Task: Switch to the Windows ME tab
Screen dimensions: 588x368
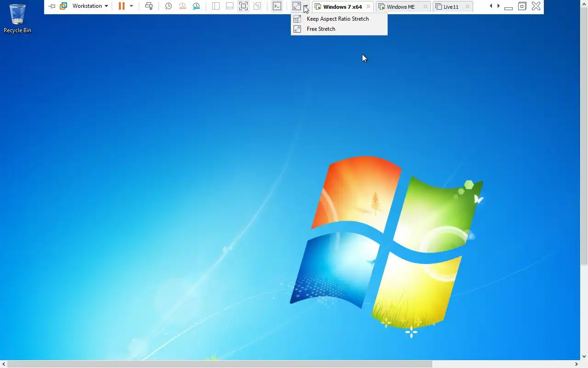Action: [401, 7]
